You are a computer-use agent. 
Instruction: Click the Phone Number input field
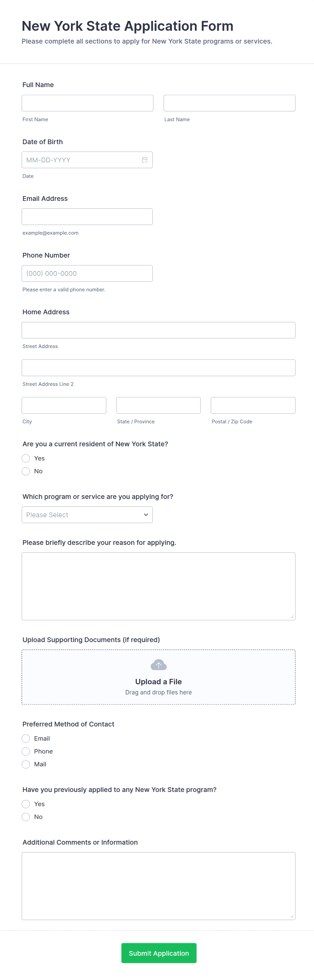tap(87, 273)
